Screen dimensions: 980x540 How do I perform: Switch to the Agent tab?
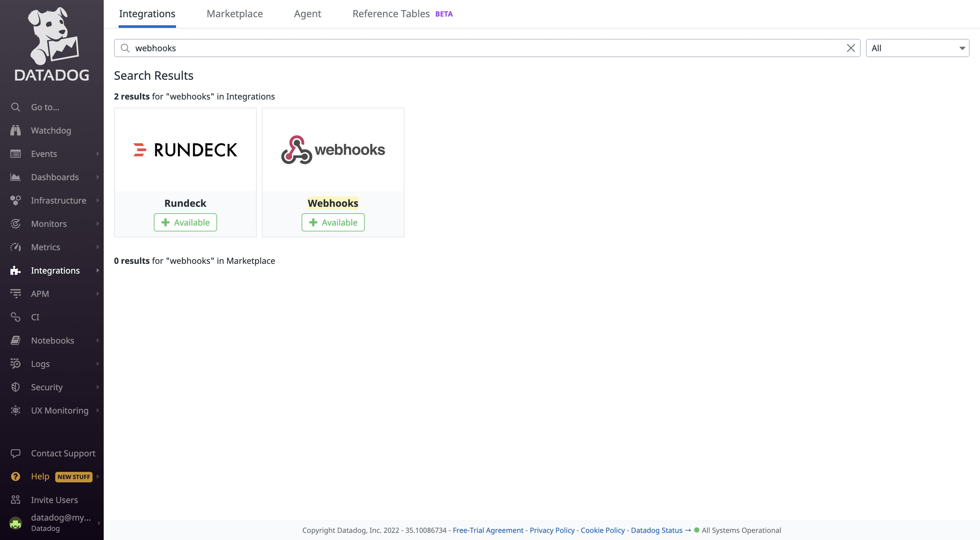[x=308, y=14]
